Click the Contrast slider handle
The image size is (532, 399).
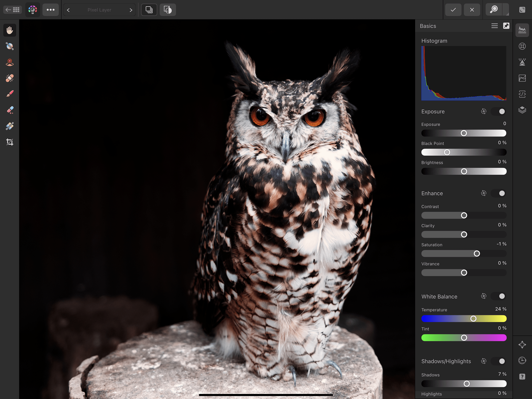[x=464, y=215]
